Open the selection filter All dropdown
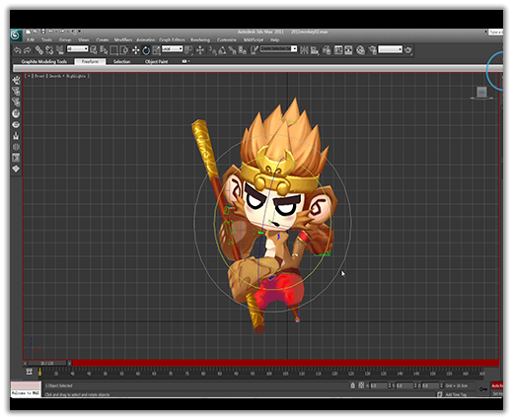Viewport: 513px width, 420px height. [78, 49]
